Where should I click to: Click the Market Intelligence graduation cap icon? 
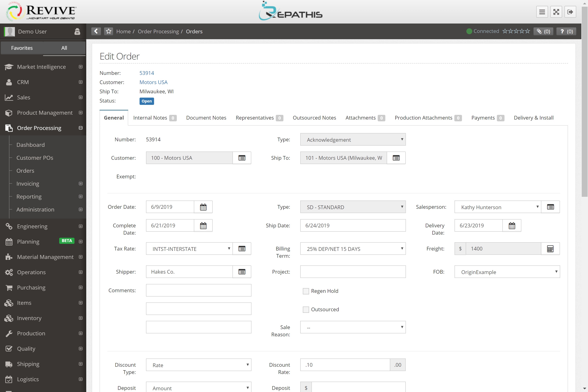click(x=9, y=67)
